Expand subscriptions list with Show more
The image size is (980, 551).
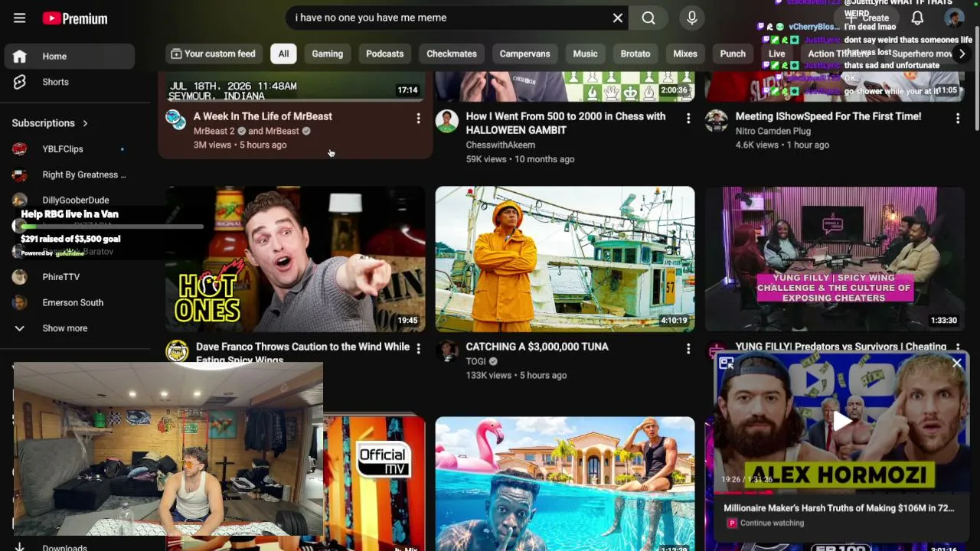[x=70, y=328]
